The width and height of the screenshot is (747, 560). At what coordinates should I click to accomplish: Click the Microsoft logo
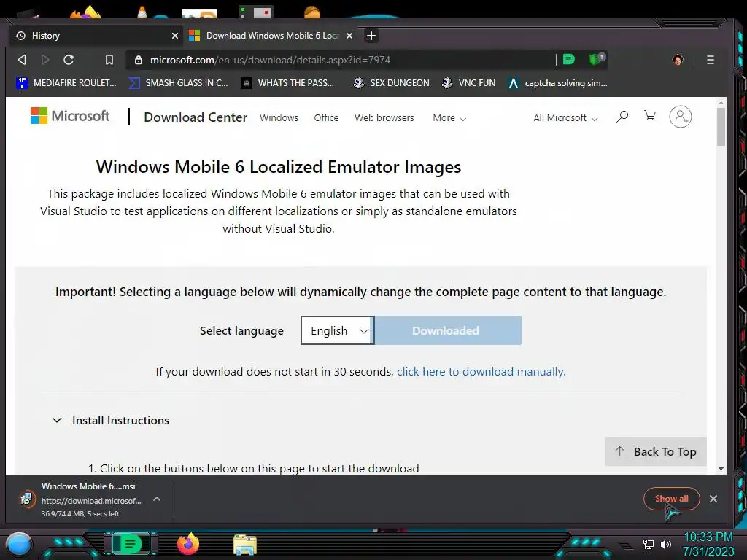[70, 116]
